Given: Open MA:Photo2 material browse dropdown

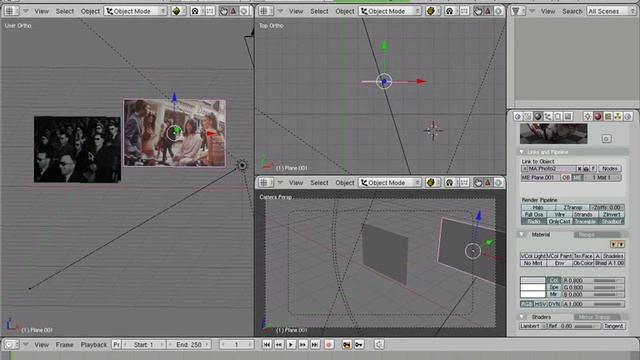Looking at the screenshot, I should [x=525, y=168].
